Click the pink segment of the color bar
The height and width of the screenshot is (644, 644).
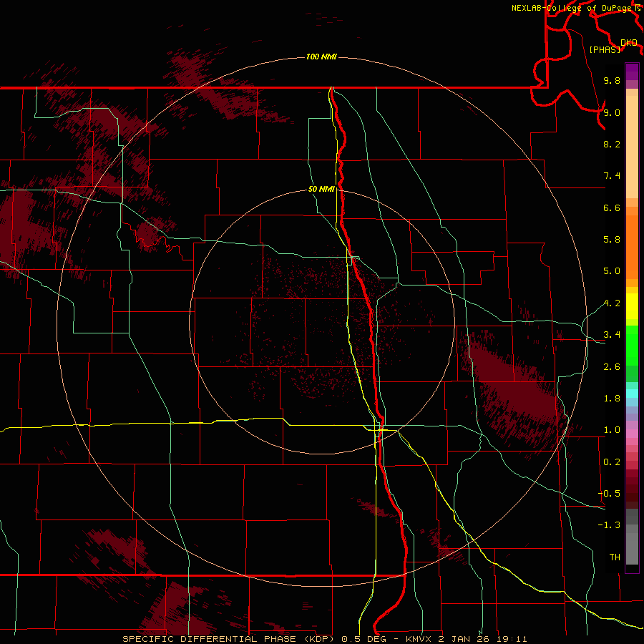point(632,434)
